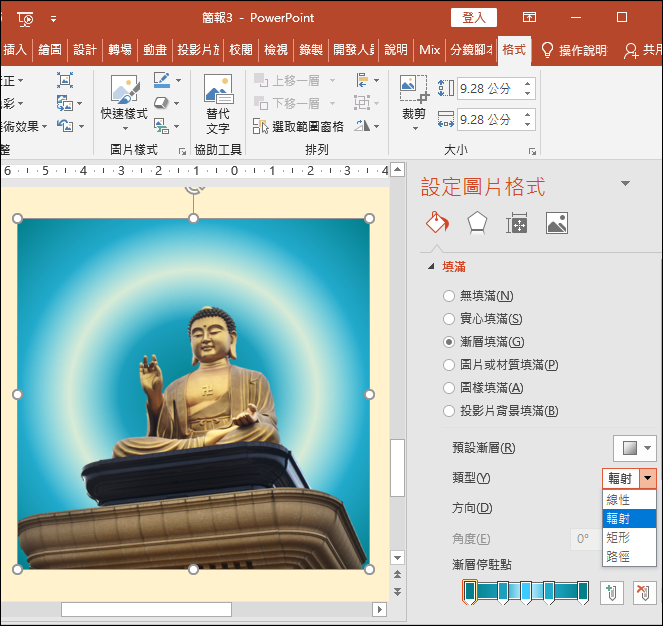
Task: Click Bring Forward (上移一層) button
Action: pyautogui.click(x=287, y=80)
